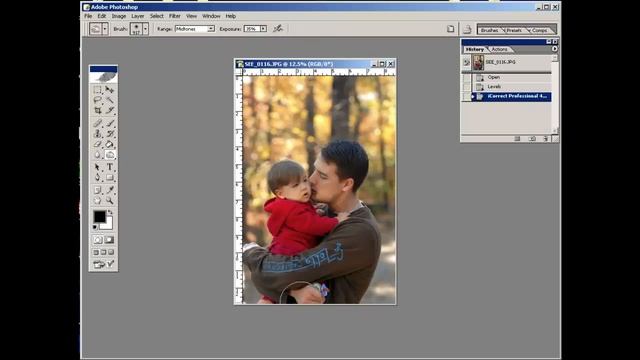The height and width of the screenshot is (360, 640).
Task: Select the Healing Brush tool
Action: [97, 123]
